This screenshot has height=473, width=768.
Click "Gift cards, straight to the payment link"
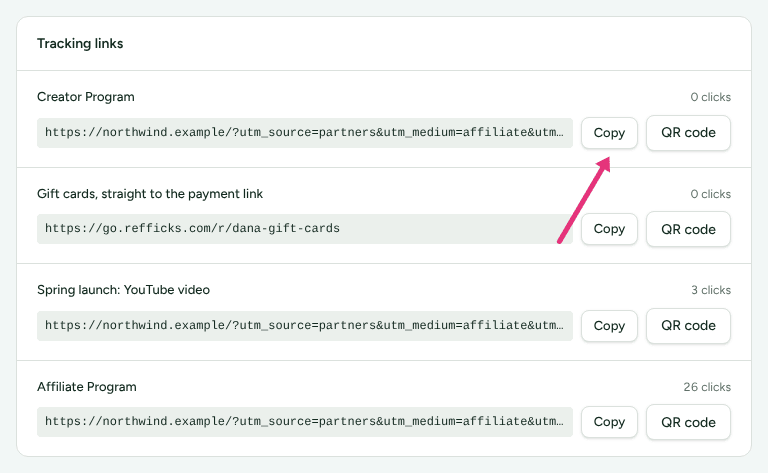tap(150, 194)
